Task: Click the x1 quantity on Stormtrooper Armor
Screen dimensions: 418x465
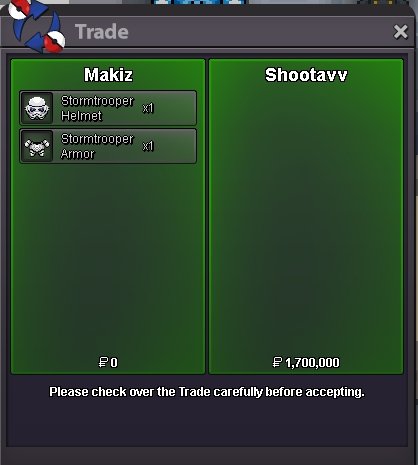Action: (x=148, y=146)
